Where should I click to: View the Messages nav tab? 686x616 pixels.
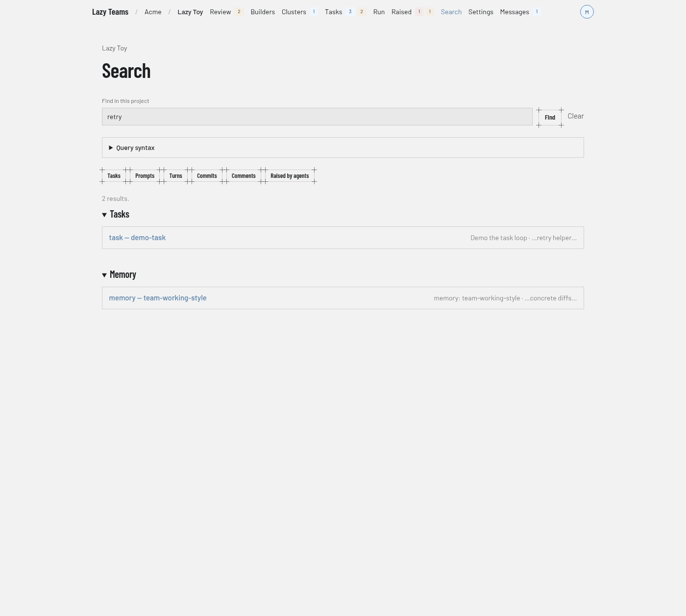tap(514, 12)
